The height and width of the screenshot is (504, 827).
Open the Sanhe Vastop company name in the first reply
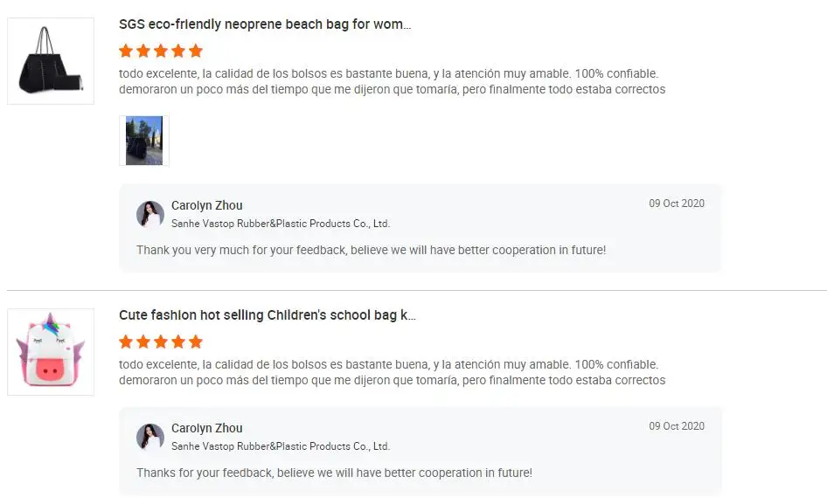click(280, 224)
